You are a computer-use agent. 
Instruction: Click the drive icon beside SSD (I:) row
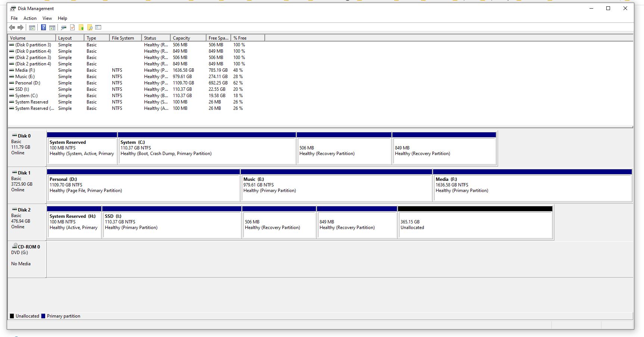click(x=12, y=89)
